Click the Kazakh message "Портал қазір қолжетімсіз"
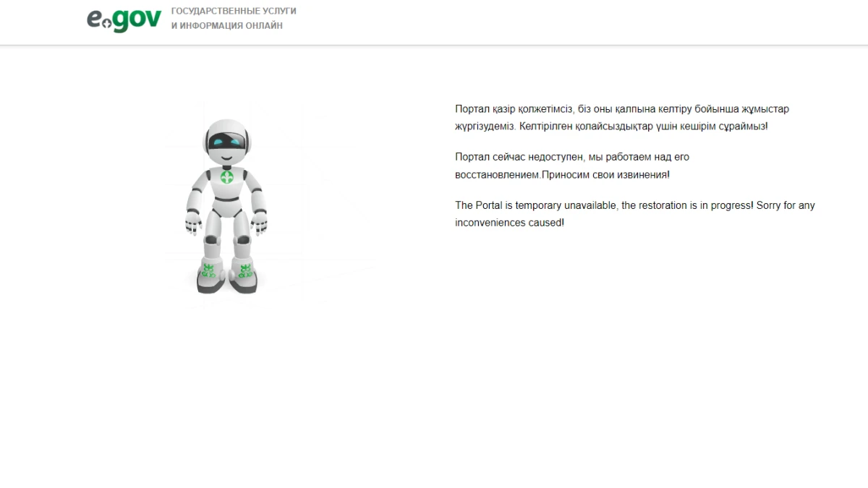This screenshot has width=868, height=488. pyautogui.click(x=514, y=109)
